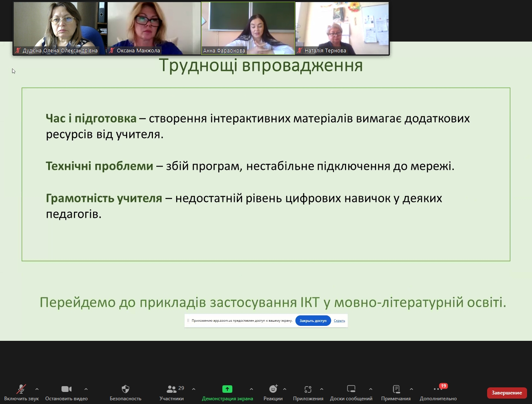Click muted mic icon on Оксана Манжола tile

[112, 51]
